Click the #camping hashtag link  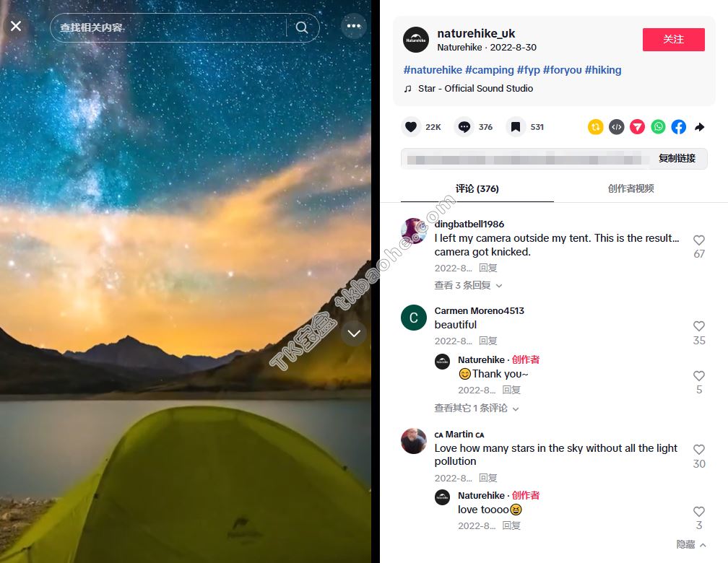pos(490,70)
